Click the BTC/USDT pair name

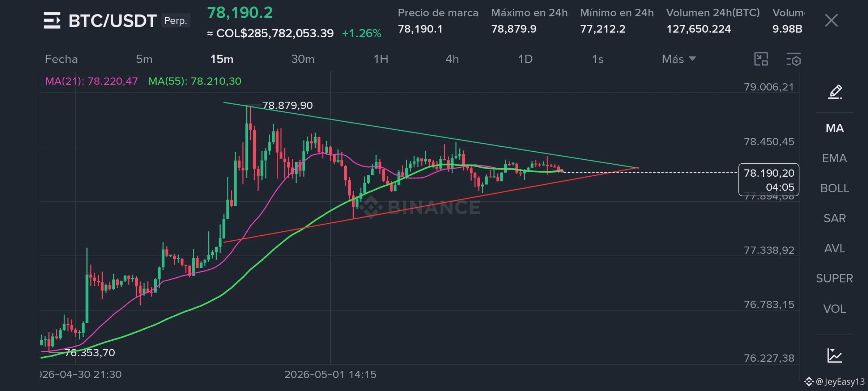tap(112, 21)
